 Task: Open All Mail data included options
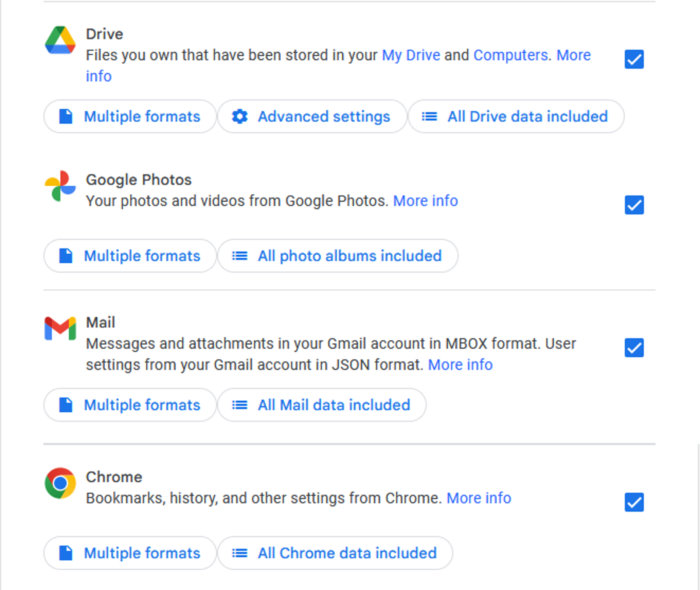322,405
